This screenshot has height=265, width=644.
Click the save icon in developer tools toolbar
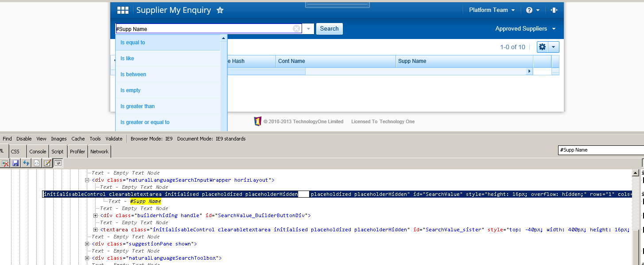[16, 163]
